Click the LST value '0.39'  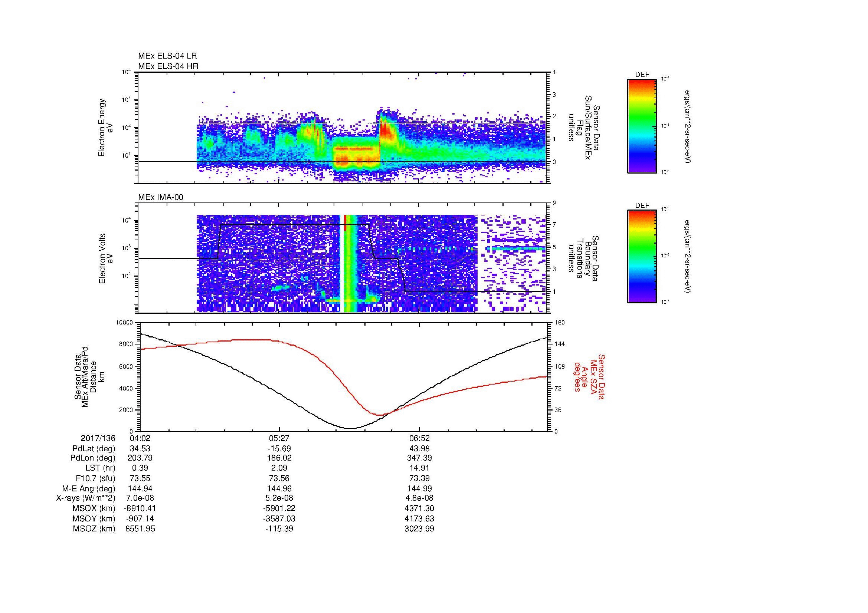coord(140,468)
